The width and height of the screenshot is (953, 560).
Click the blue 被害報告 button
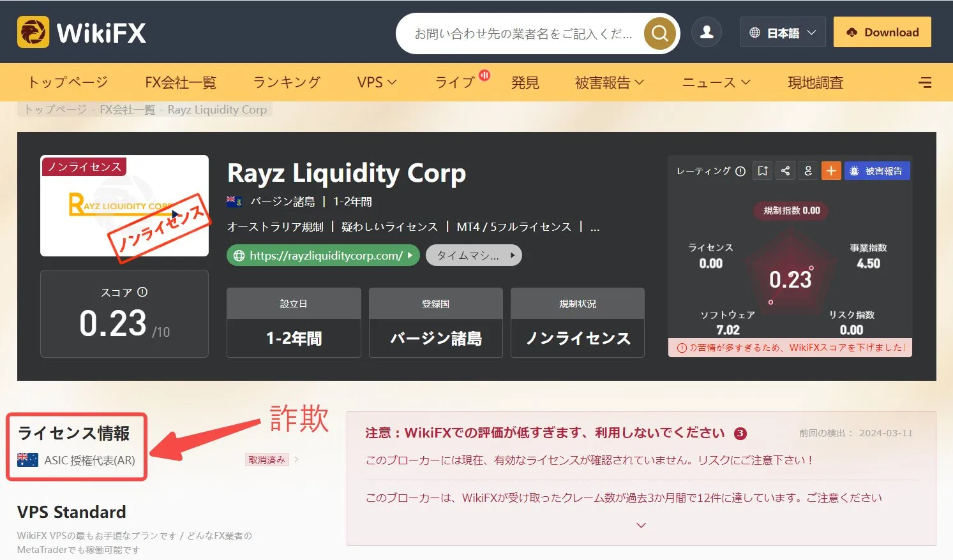[x=877, y=171]
